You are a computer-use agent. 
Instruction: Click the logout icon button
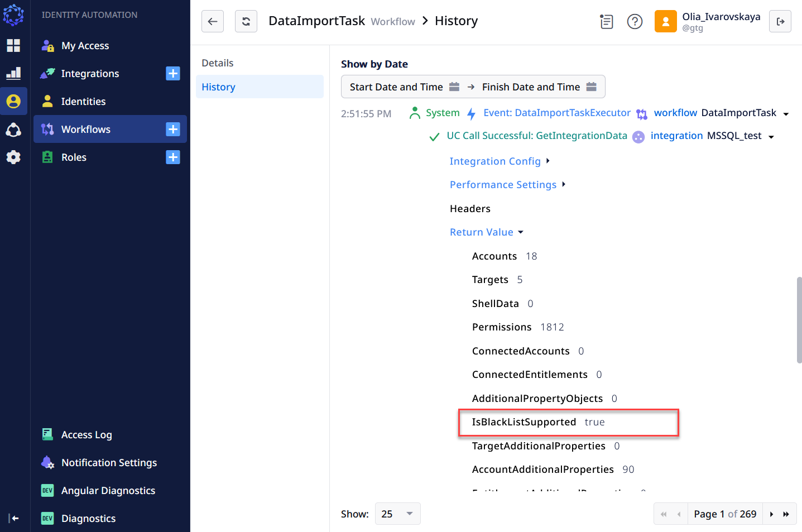coord(780,22)
